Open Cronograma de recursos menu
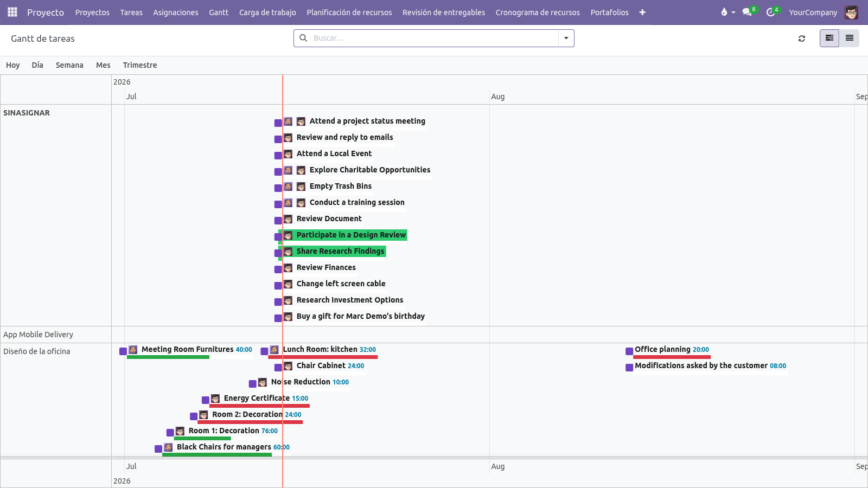 click(x=538, y=12)
